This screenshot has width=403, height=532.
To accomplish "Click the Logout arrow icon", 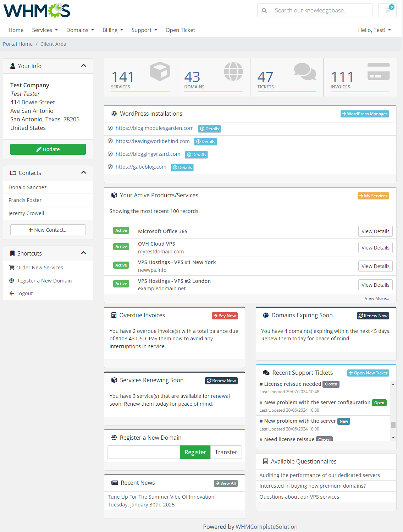I will click(x=12, y=293).
